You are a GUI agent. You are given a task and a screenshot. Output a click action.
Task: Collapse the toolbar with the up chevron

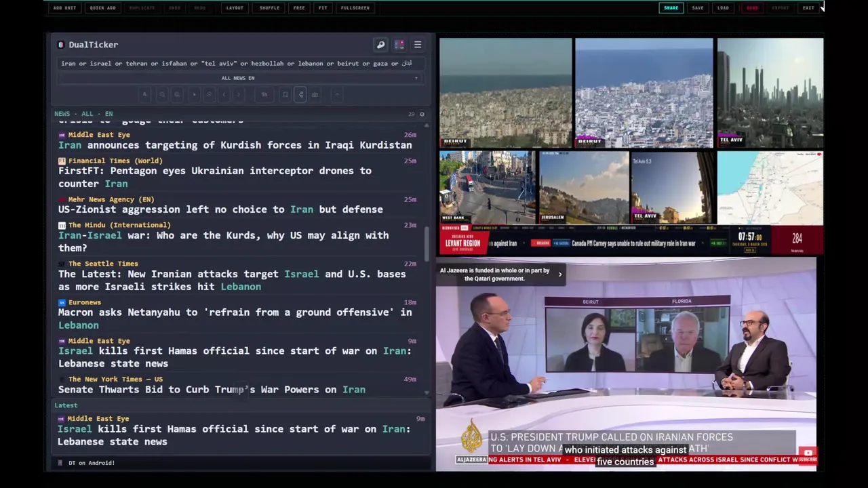[336, 94]
